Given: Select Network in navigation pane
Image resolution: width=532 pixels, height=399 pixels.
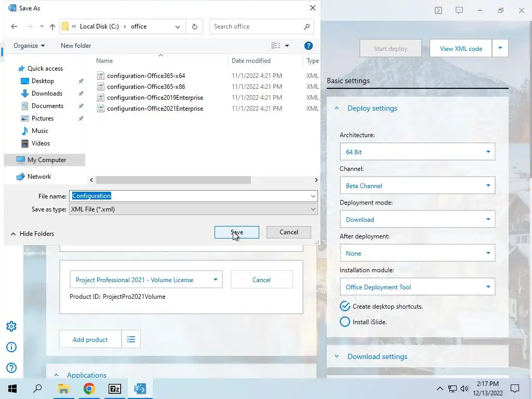Looking at the screenshot, I should [x=39, y=177].
